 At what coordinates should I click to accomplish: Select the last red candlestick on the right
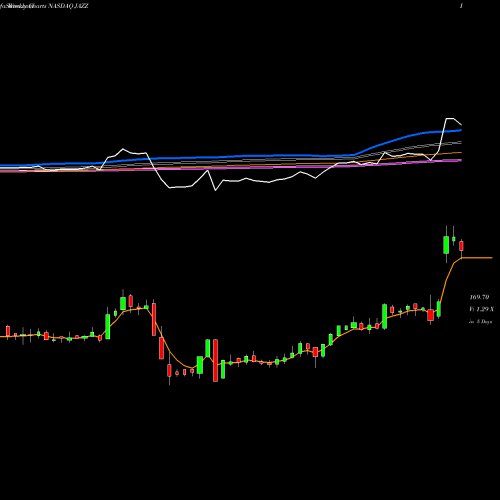pos(461,246)
